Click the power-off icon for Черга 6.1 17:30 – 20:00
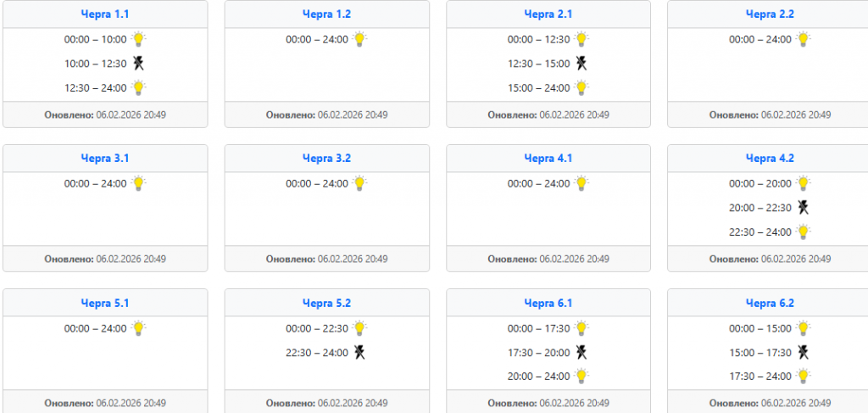 point(581,352)
